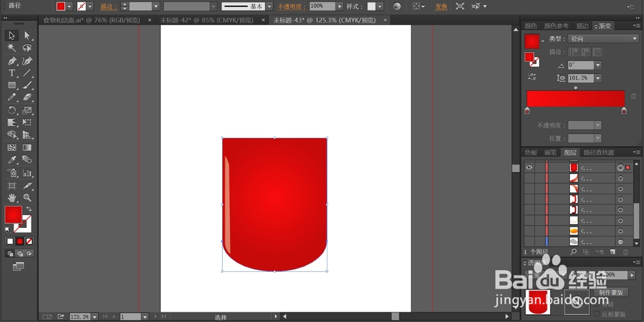Enable the 反相蒙版 checkbox
Screen dimensions: 644x322
(597, 314)
